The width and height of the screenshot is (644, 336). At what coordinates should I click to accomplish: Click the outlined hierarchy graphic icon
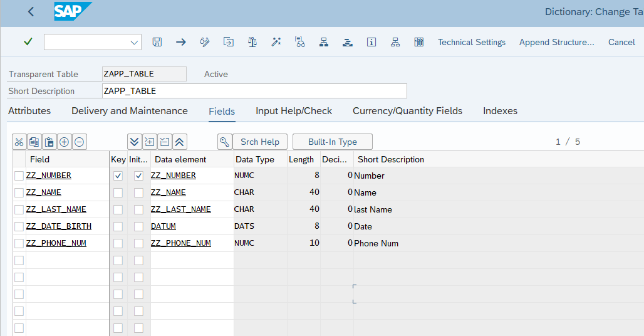(395, 42)
